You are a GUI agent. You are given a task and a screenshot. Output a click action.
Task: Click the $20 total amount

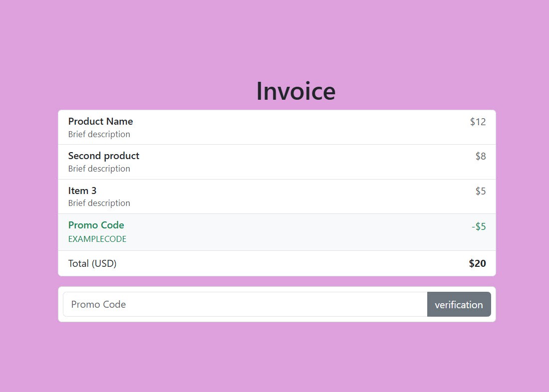pos(478,263)
